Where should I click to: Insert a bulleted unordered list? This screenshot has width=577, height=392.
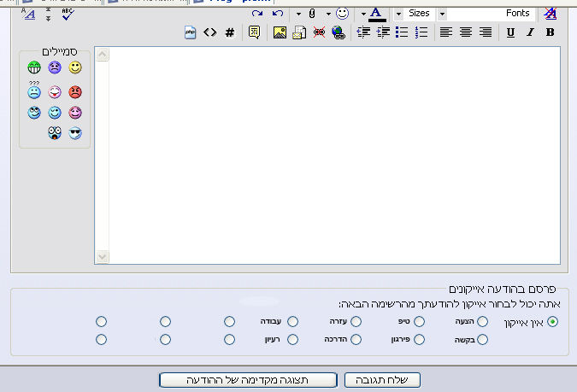tap(402, 32)
